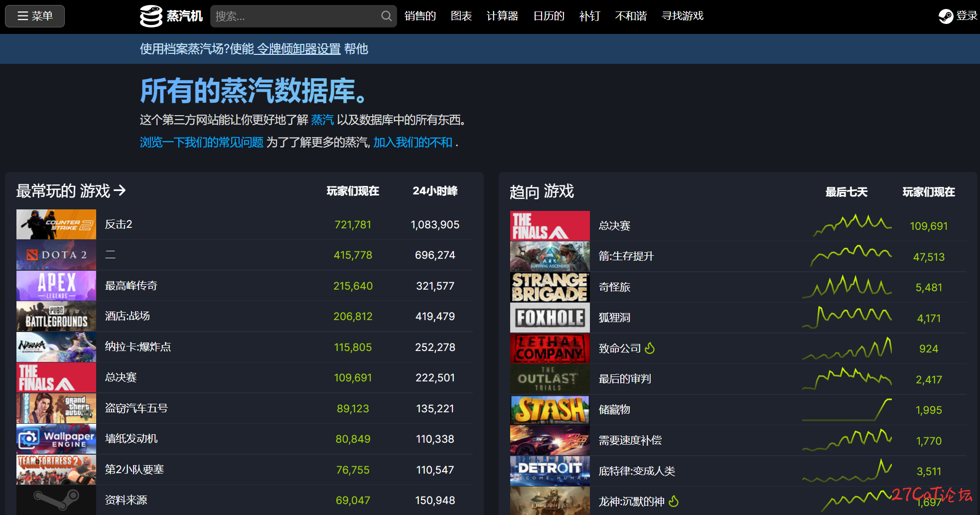Image resolution: width=980 pixels, height=515 pixels.
Task: Open the 补钉 nav item
Action: [590, 16]
